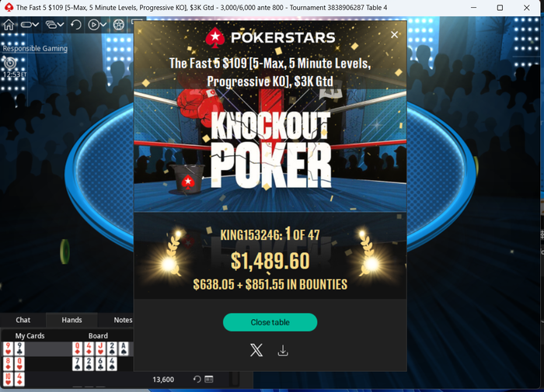Switch to the Chat tab
This screenshot has height=392, width=544.
tap(23, 320)
